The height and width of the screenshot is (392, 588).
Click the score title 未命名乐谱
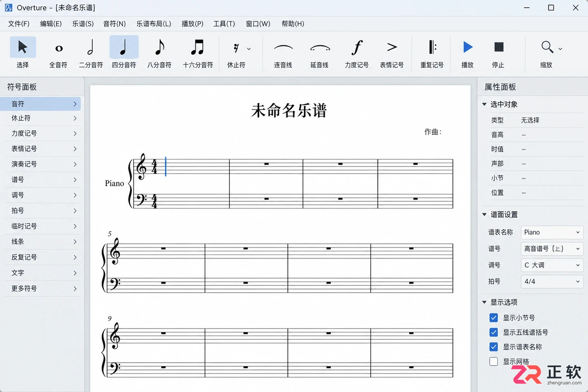[x=289, y=110]
